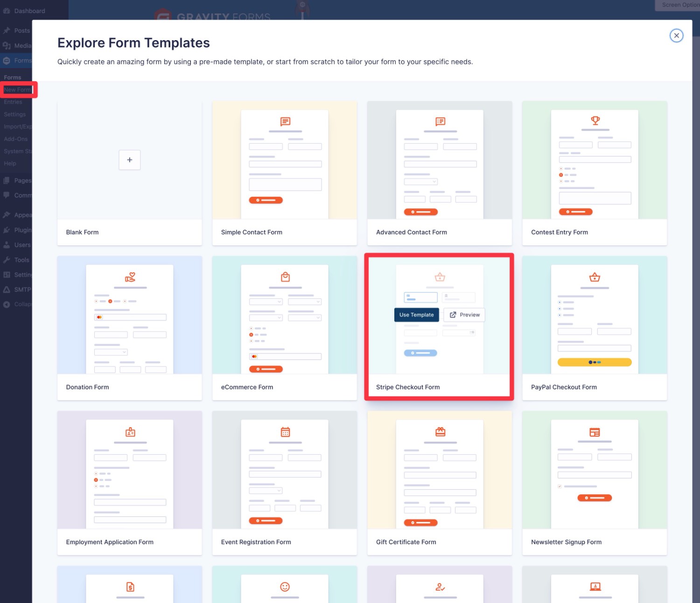Viewport: 700px width, 603px height.
Task: Click the ID badge icon on Employment Application Form
Action: tap(130, 432)
